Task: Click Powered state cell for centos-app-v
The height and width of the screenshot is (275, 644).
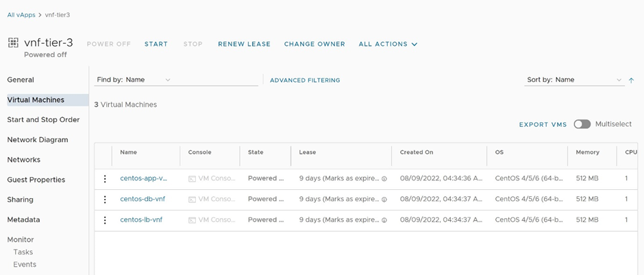Action: (266, 178)
